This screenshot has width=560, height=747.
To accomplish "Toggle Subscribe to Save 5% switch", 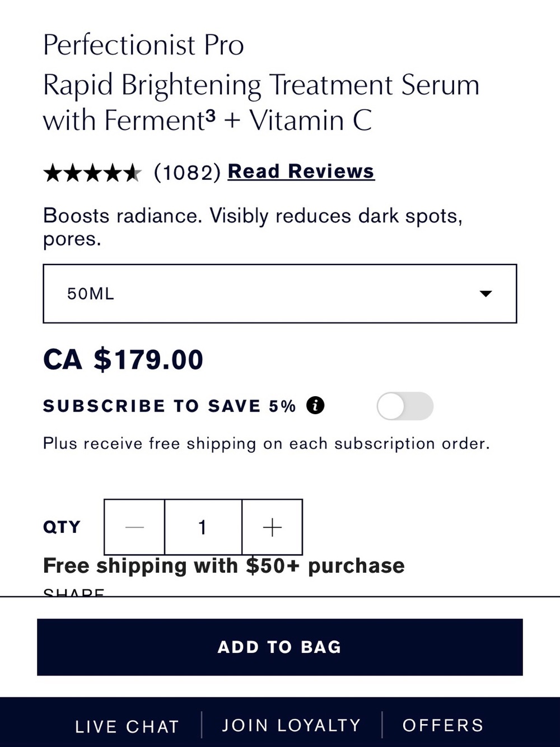I will [405, 406].
